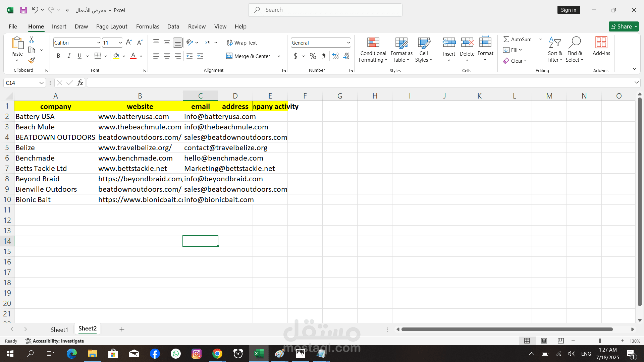The image size is (644, 362).
Task: Expand AutoSum options arrow
Action: click(540, 40)
